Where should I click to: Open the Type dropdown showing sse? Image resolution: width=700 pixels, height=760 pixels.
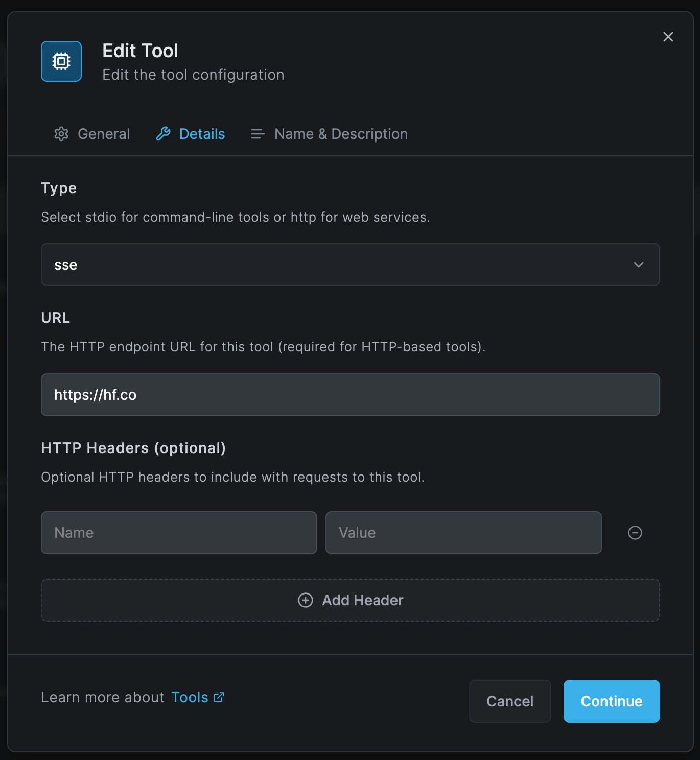coord(351,265)
